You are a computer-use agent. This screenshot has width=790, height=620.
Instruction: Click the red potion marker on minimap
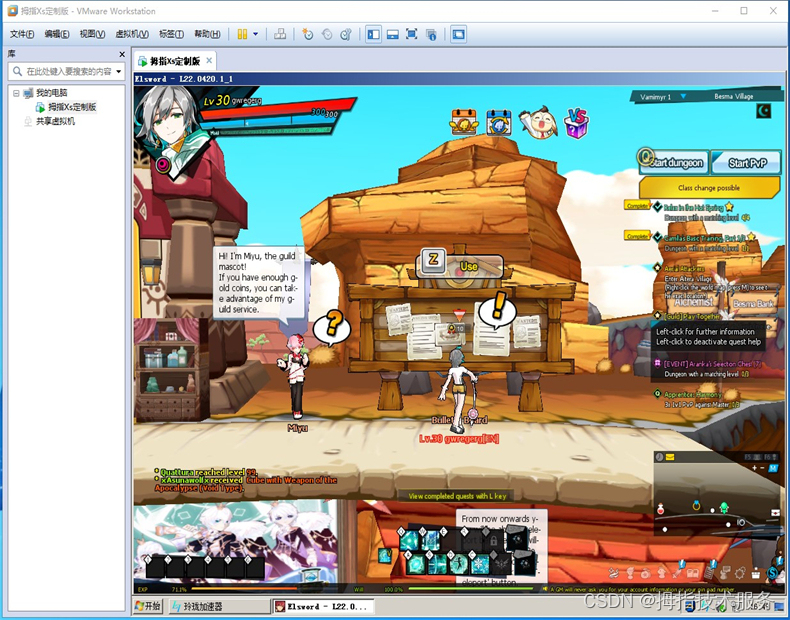[x=660, y=509]
